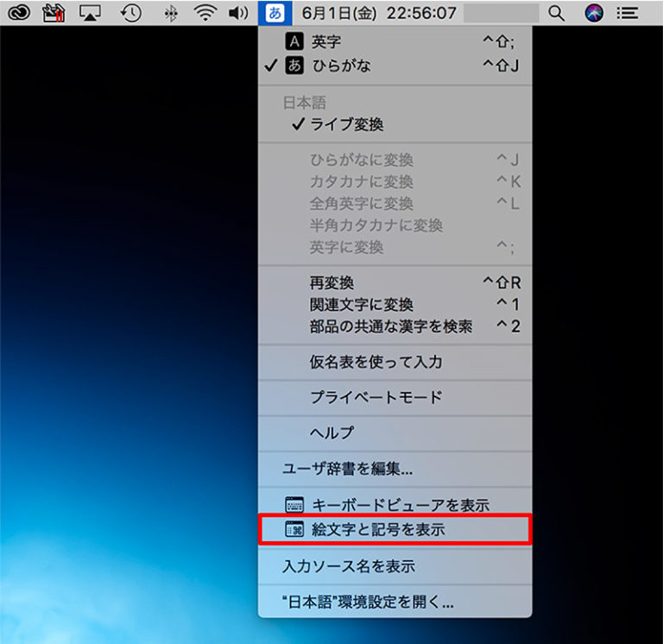Open the AirPlay display menu icon
The image size is (663, 644).
pyautogui.click(x=90, y=13)
